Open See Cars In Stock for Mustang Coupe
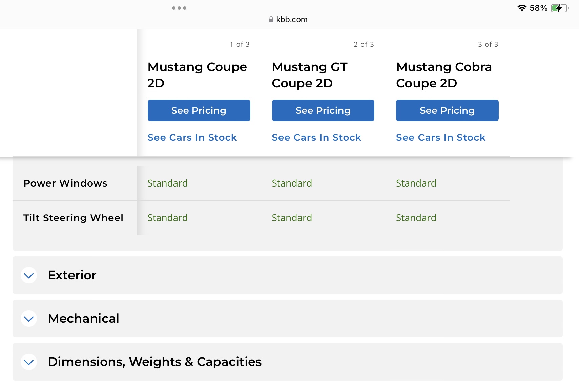This screenshot has height=392, width=579. click(x=192, y=137)
